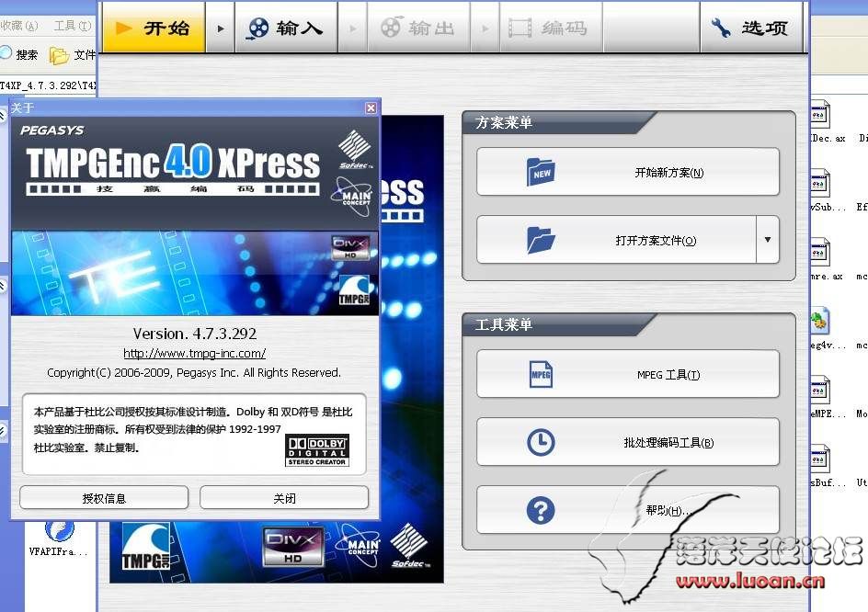The height and width of the screenshot is (612, 868).
Task: Toggle the 文件夹 folders button in Explorer
Action: tap(72, 55)
